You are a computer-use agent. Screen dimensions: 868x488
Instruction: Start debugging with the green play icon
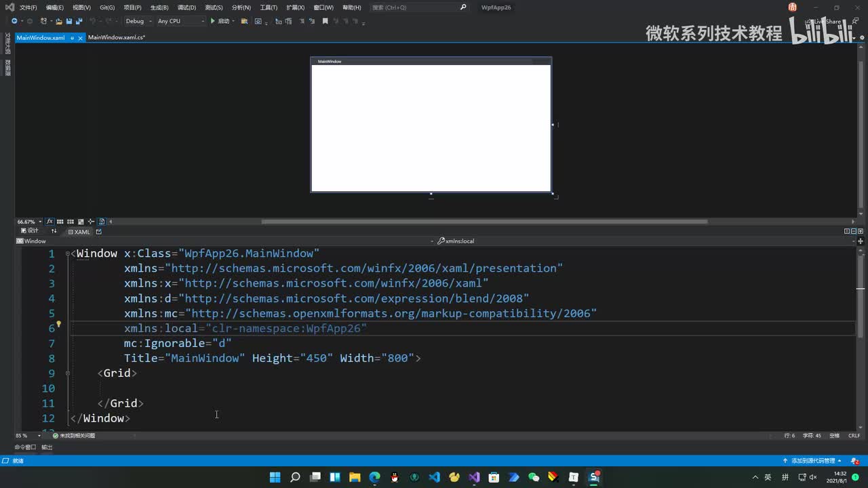212,21
